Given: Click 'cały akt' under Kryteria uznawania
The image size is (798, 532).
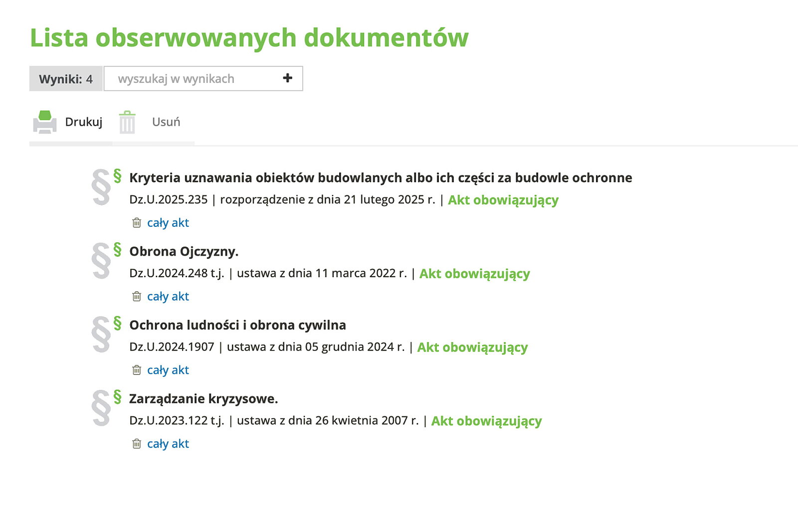Looking at the screenshot, I should click(168, 223).
